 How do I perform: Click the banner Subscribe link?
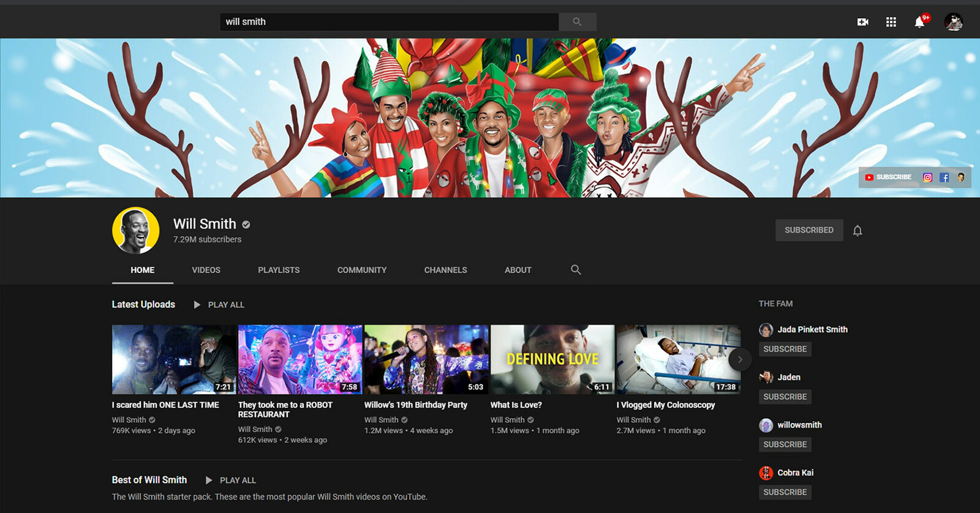pos(888,178)
